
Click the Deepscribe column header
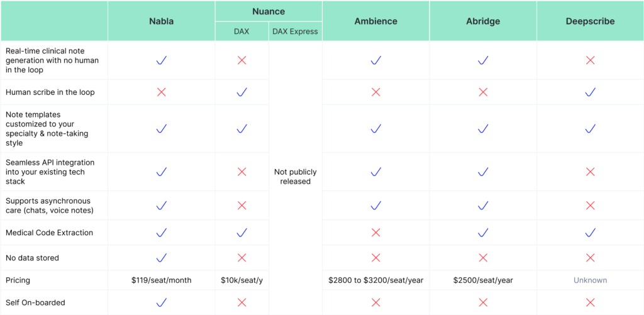(x=590, y=21)
